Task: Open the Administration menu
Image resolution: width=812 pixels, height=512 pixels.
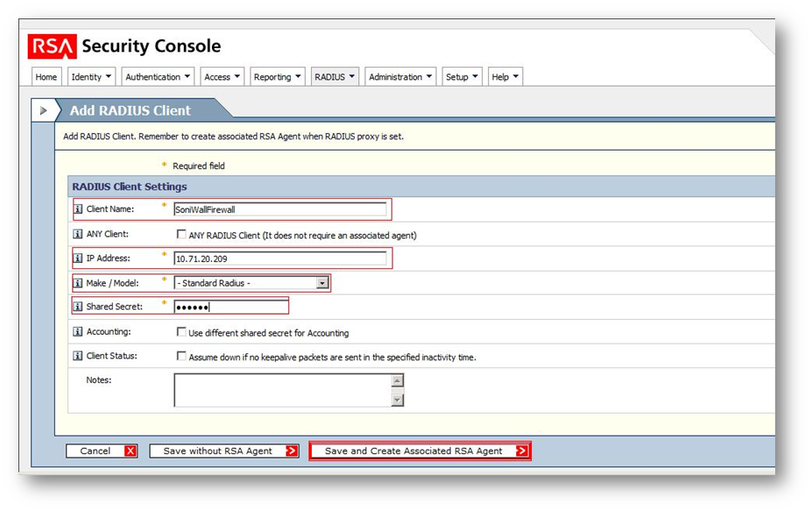Action: tap(400, 76)
